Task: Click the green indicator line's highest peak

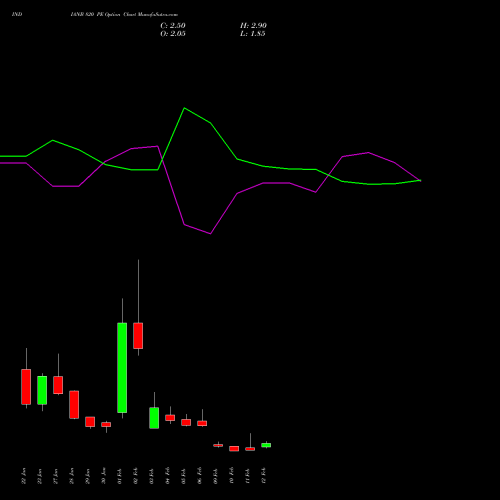Action: tap(184, 108)
